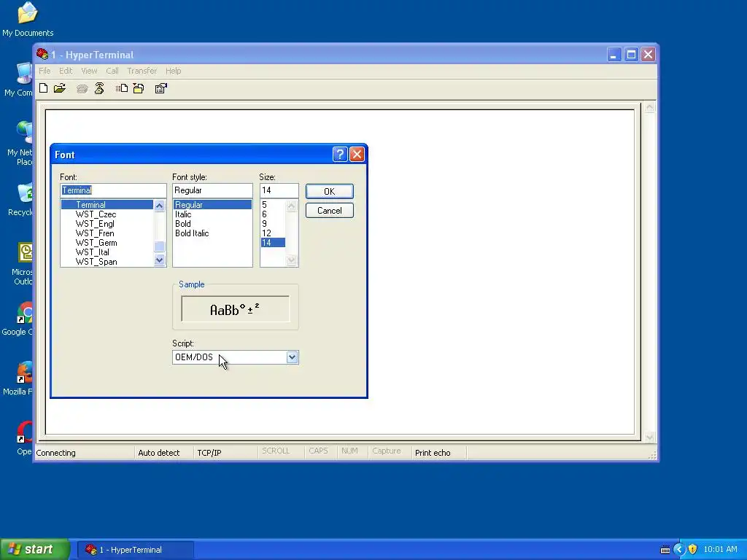Click the Open file toolbar icon
The height and width of the screenshot is (560, 747).
tap(60, 88)
